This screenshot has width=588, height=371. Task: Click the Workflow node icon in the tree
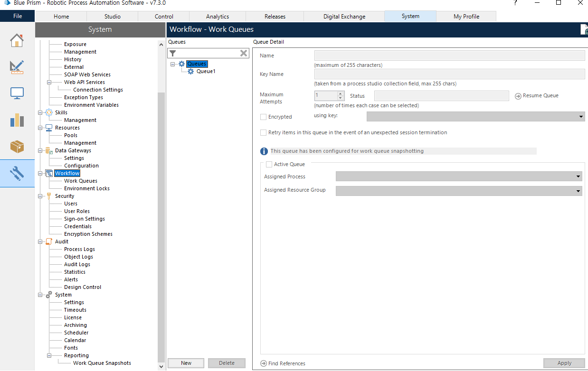49,173
